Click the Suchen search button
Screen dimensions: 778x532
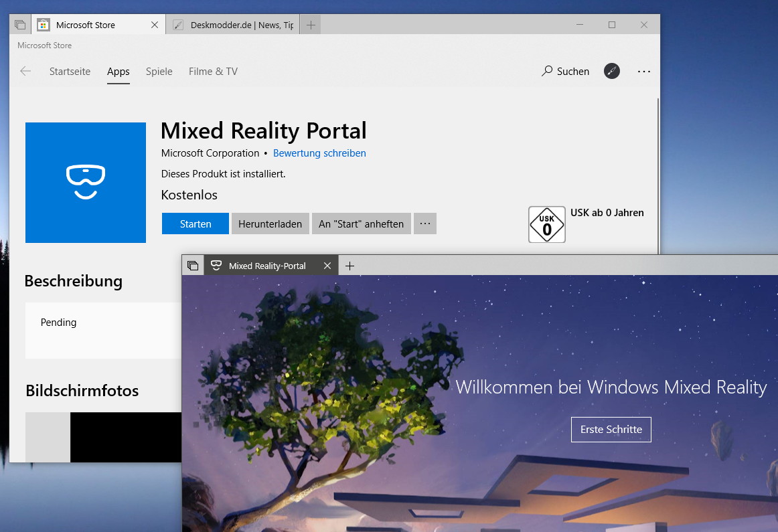(565, 72)
